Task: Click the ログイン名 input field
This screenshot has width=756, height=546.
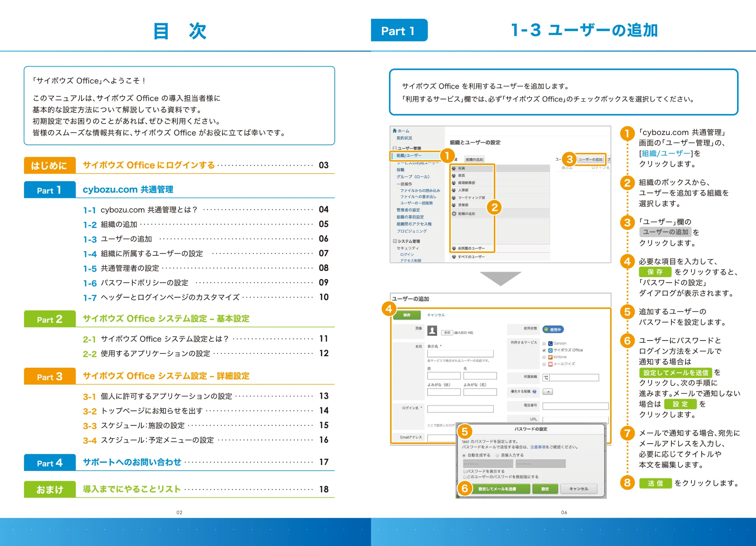Action: [460, 409]
